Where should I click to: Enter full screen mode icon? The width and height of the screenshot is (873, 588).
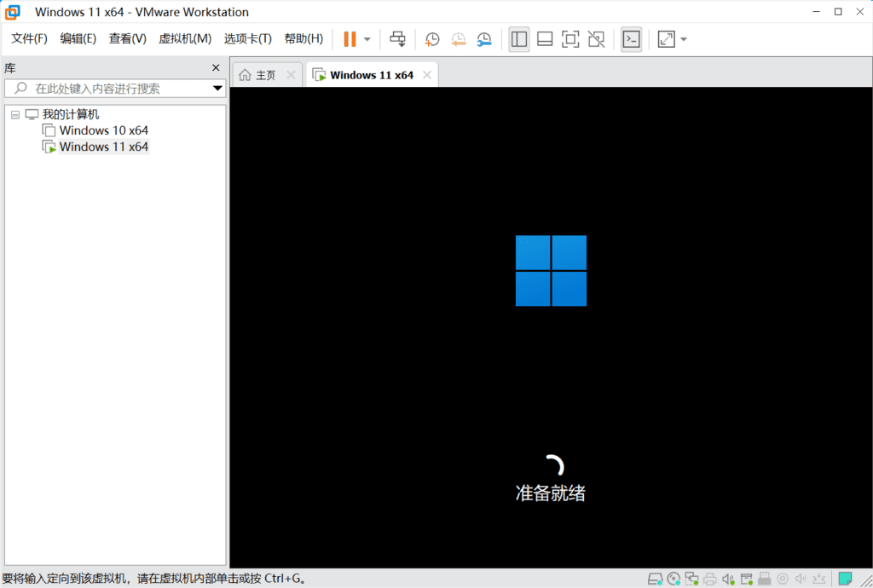point(570,39)
